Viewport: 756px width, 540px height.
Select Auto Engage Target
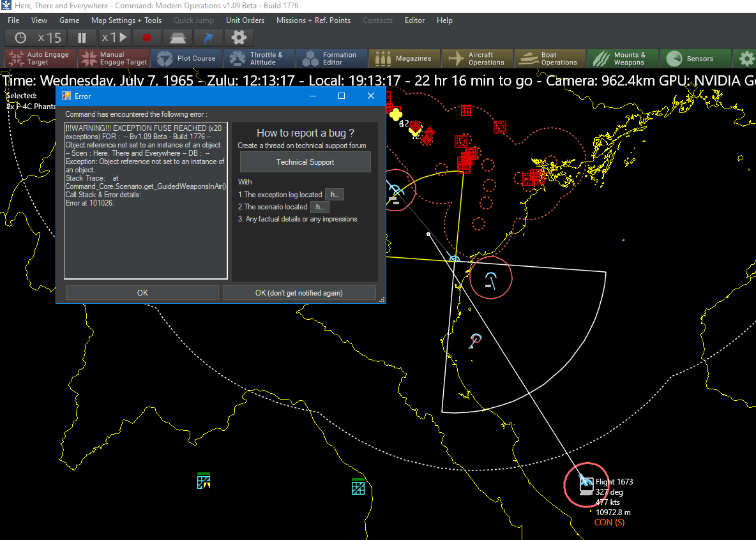40,59
